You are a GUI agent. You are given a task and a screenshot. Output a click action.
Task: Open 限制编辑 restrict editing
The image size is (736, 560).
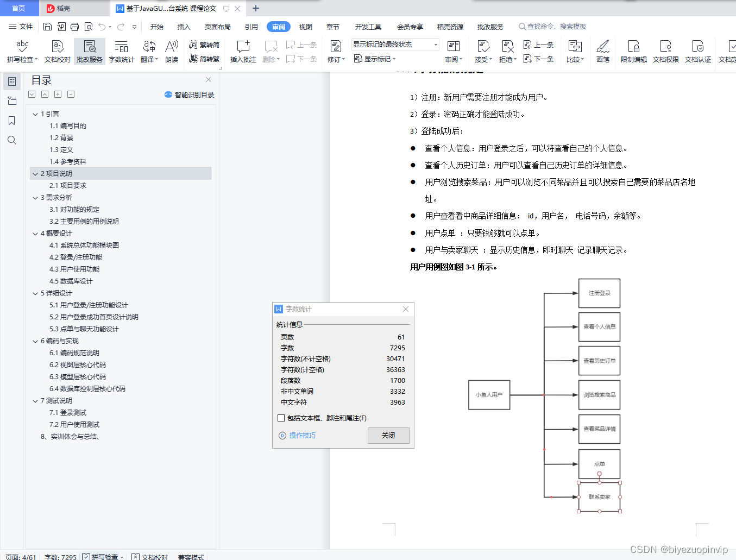pyautogui.click(x=634, y=52)
